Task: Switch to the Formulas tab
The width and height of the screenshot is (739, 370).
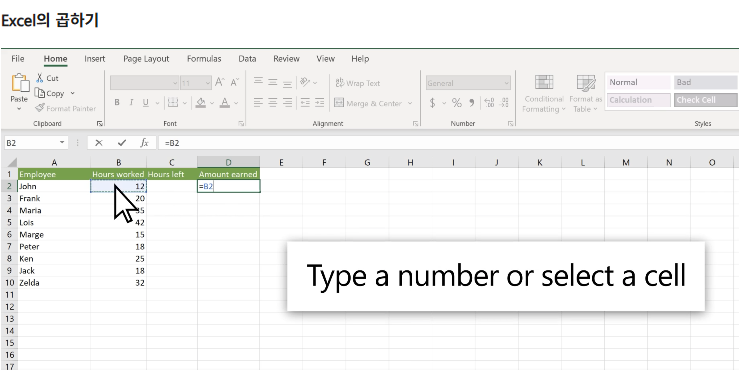Action: point(204,58)
